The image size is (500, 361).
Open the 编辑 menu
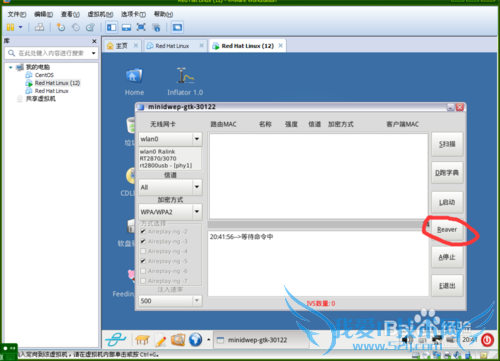pos(43,14)
